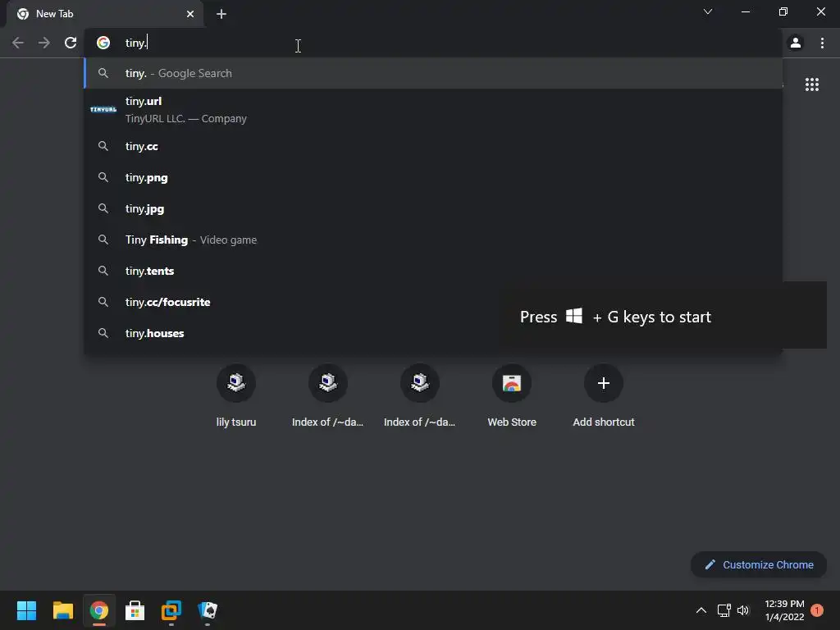Open the Google apps grid icon
This screenshot has height=630, width=840.
[812, 84]
